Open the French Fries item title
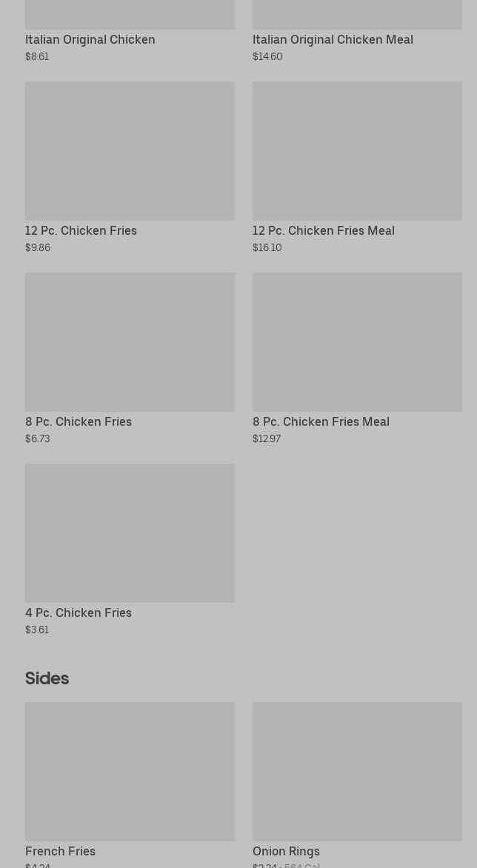Viewport: 477px width, 868px height. (60, 851)
